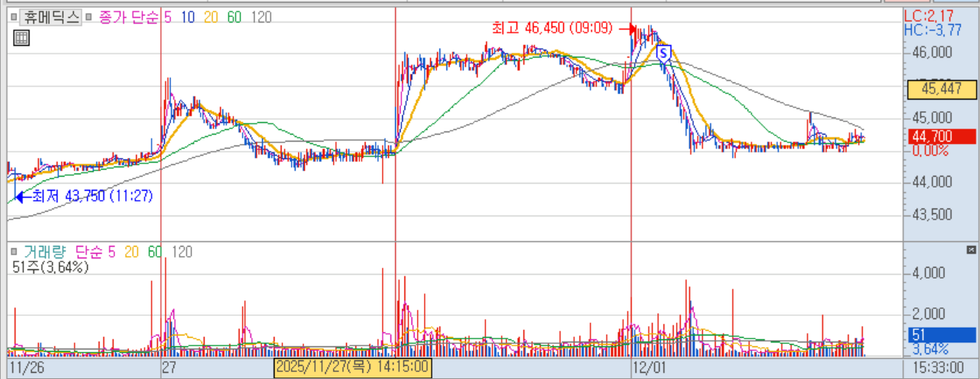Click the 휴메딕스 stock name button
The image size is (980, 379).
pos(51,17)
